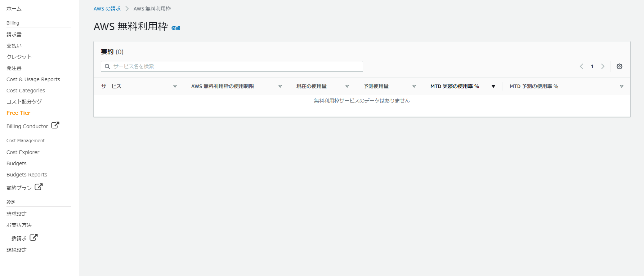Open 請求書 from the Billing menu
Viewport: 644px width, 276px height.
pos(14,35)
